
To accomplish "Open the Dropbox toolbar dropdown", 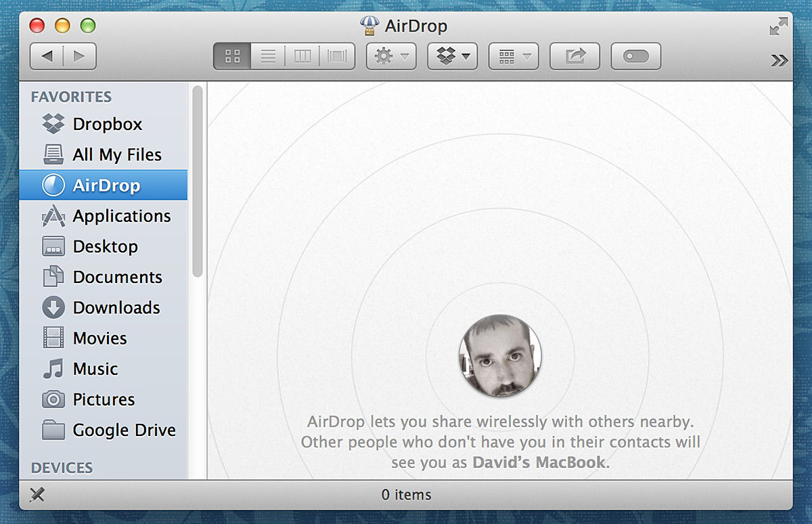I will pyautogui.click(x=453, y=56).
